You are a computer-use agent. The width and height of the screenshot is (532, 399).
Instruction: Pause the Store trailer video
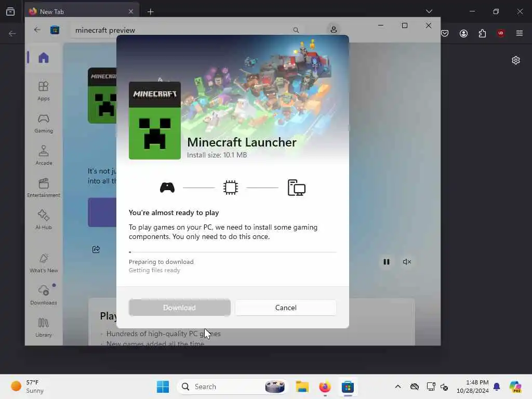coord(386,262)
